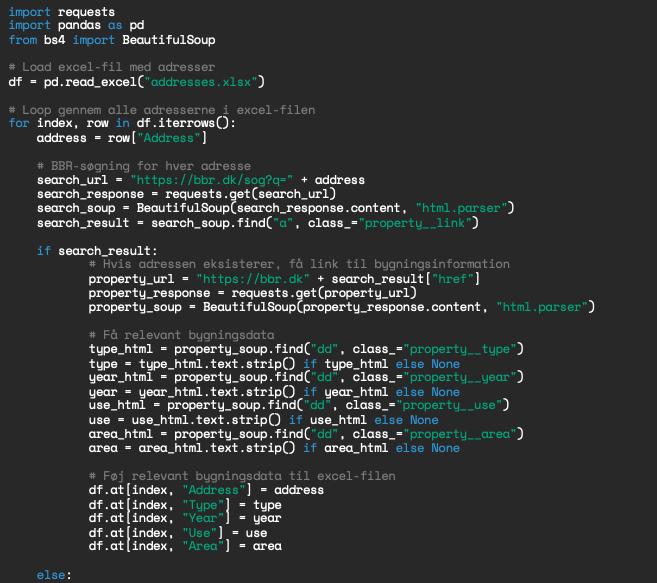Click the "href" string

(453, 279)
